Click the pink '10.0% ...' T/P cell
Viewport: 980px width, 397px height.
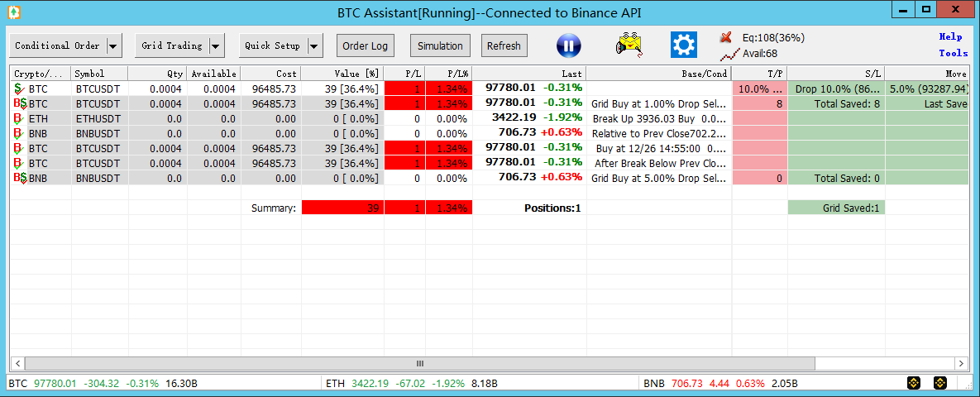pos(760,88)
